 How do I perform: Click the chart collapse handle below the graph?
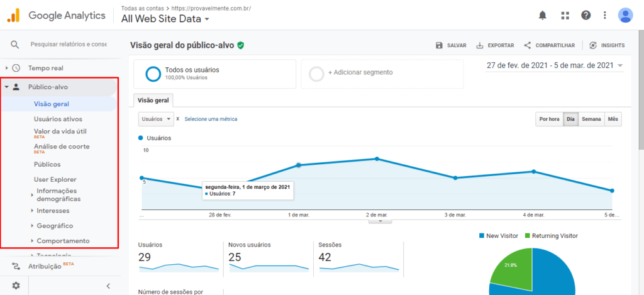tap(380, 221)
